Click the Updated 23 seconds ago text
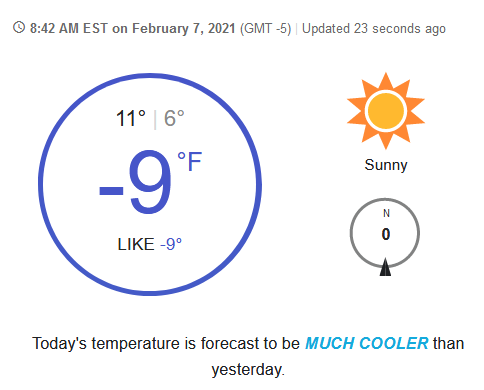This screenshot has width=484, height=390. coord(374,29)
